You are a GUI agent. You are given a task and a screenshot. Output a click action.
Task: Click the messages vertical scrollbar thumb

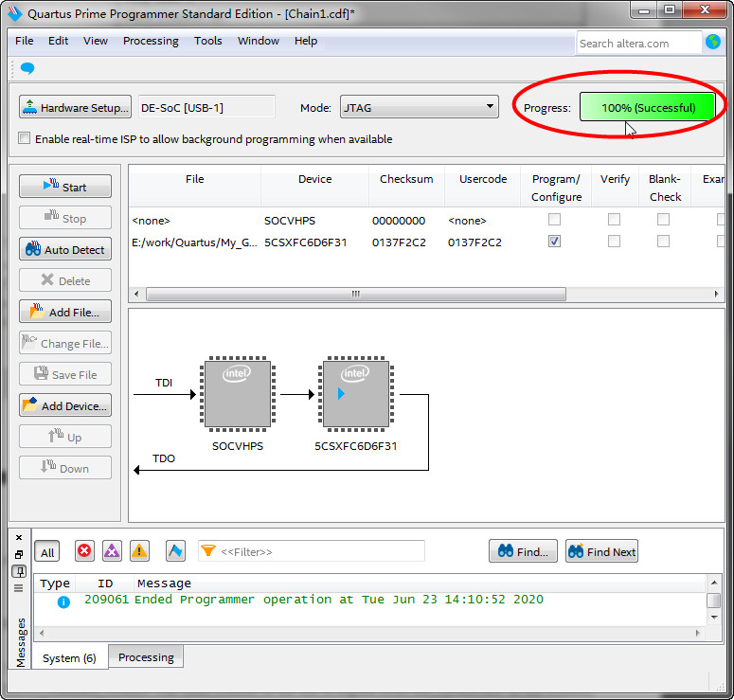click(x=713, y=601)
